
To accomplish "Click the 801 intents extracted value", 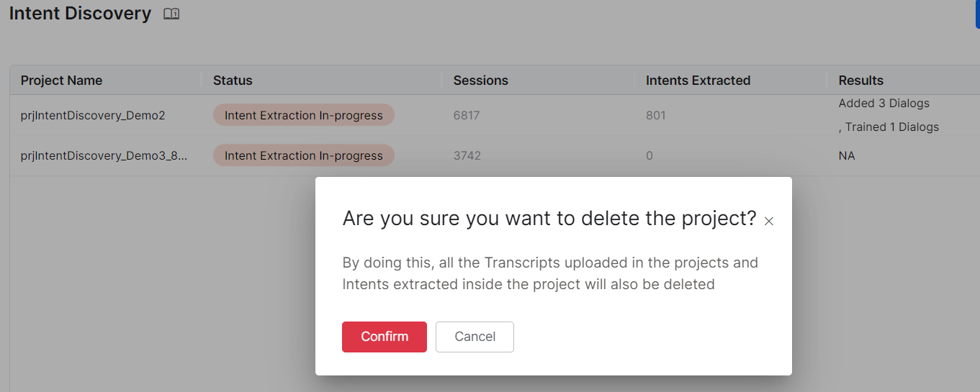I will click(655, 115).
